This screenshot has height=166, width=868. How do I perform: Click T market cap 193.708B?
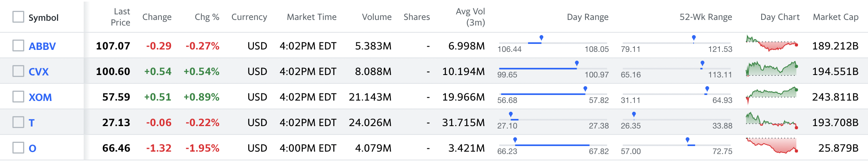click(835, 123)
